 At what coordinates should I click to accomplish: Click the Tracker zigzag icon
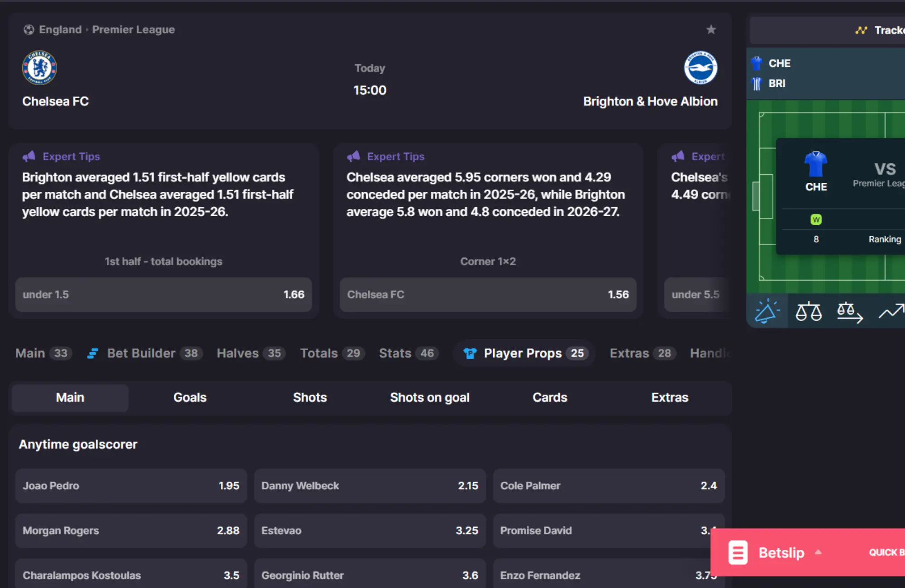[861, 30]
